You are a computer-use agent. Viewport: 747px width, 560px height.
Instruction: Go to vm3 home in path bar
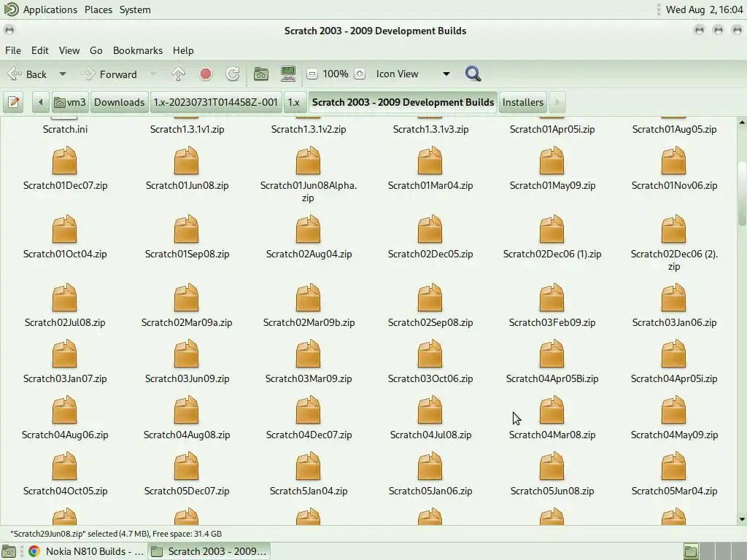[70, 102]
